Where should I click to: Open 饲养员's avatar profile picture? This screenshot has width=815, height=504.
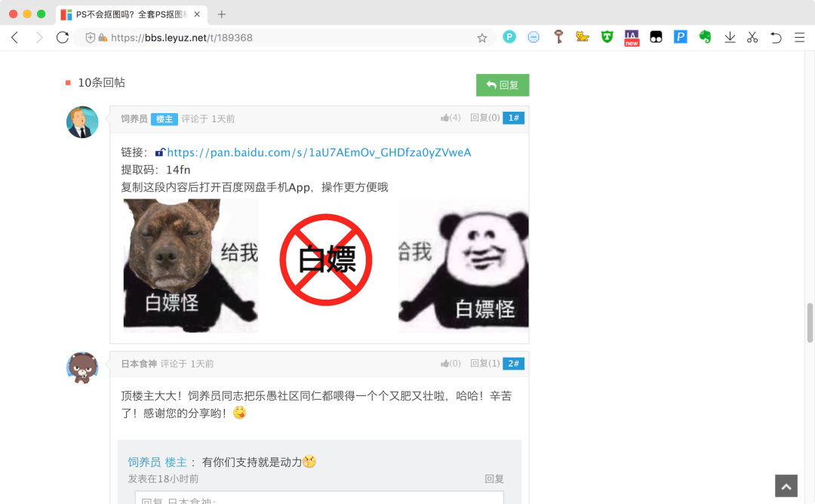[x=82, y=122]
